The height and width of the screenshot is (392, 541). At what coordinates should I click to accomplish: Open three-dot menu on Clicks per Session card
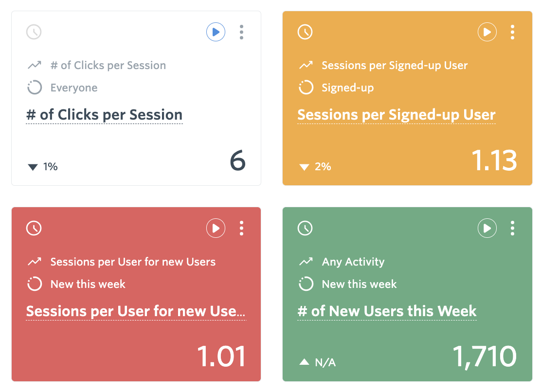tap(241, 33)
